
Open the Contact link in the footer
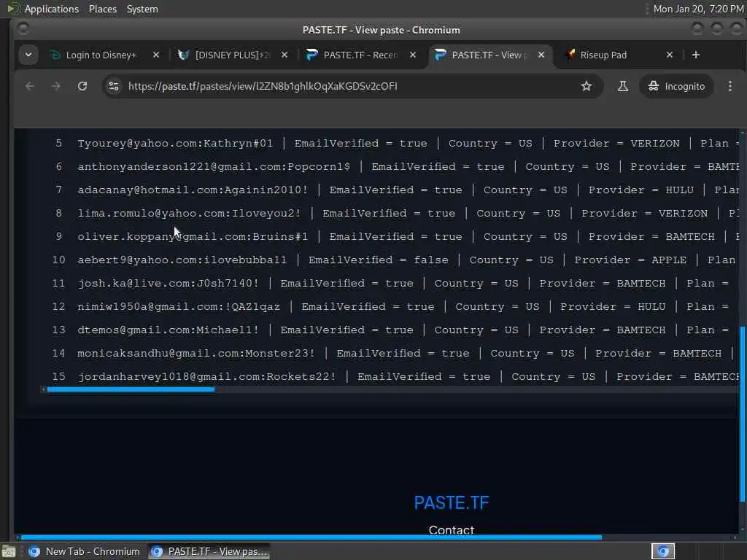451,529
